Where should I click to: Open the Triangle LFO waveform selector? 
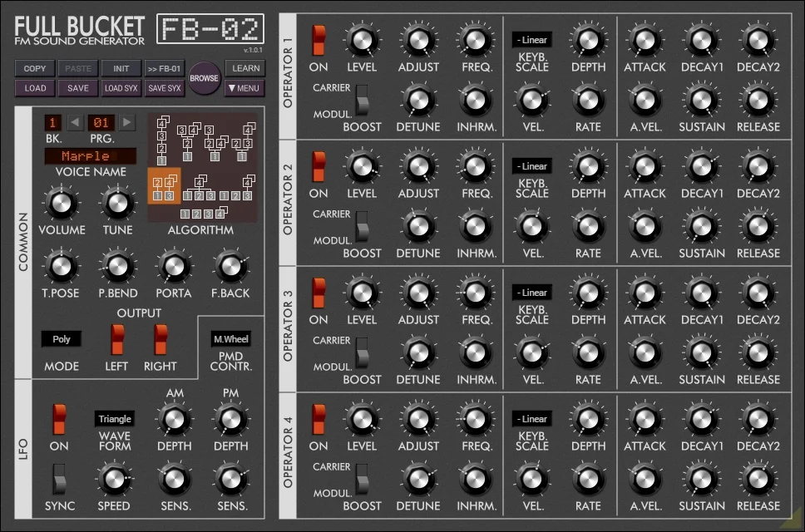[114, 419]
